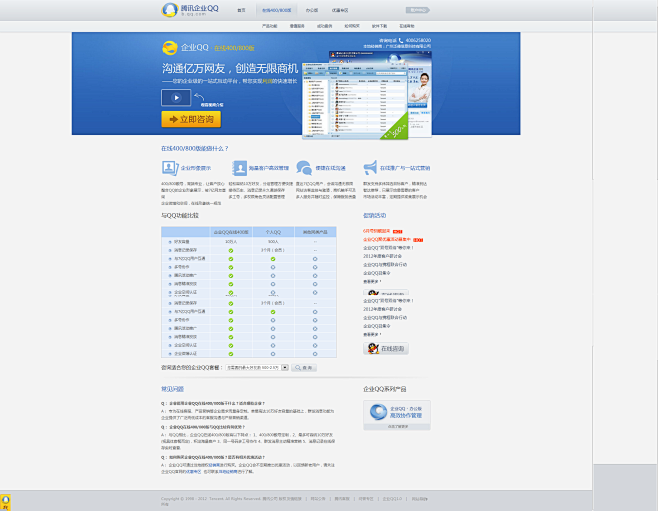Image resolution: width=658 pixels, height=511 pixels.
Task: Open the 首页 navigation item
Action: [x=241, y=10]
